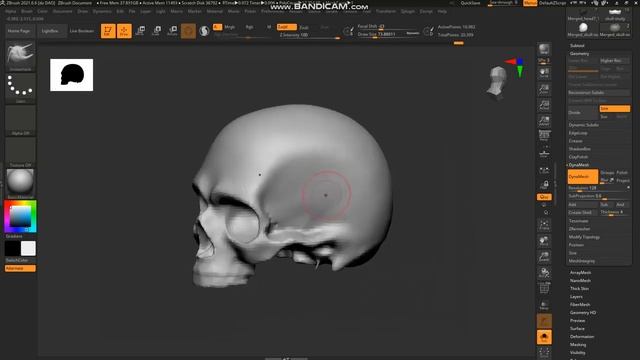Toggle the Floor grid icon
This screenshot has height=360, width=640.
[544, 153]
